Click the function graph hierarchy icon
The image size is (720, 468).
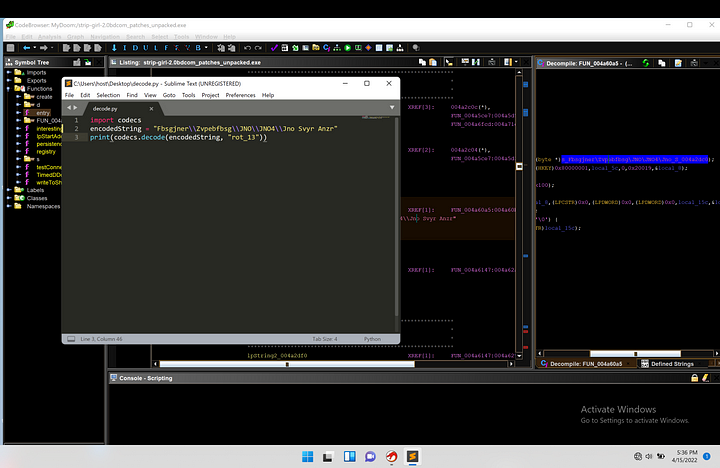point(337,48)
